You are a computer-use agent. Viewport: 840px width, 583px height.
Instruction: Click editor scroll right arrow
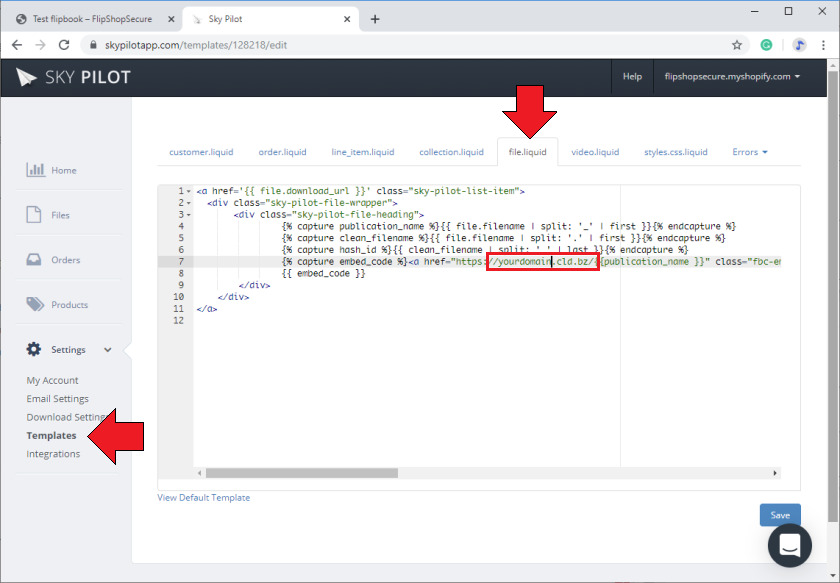775,473
